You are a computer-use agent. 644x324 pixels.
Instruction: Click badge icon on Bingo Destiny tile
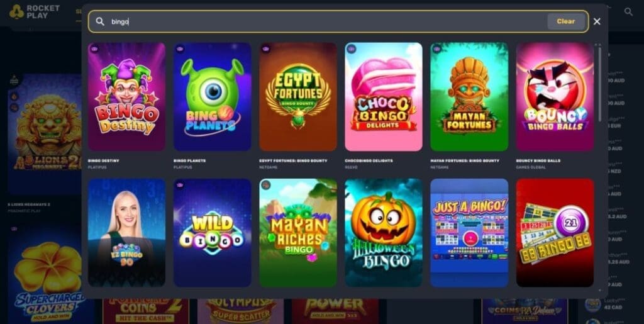point(94,49)
